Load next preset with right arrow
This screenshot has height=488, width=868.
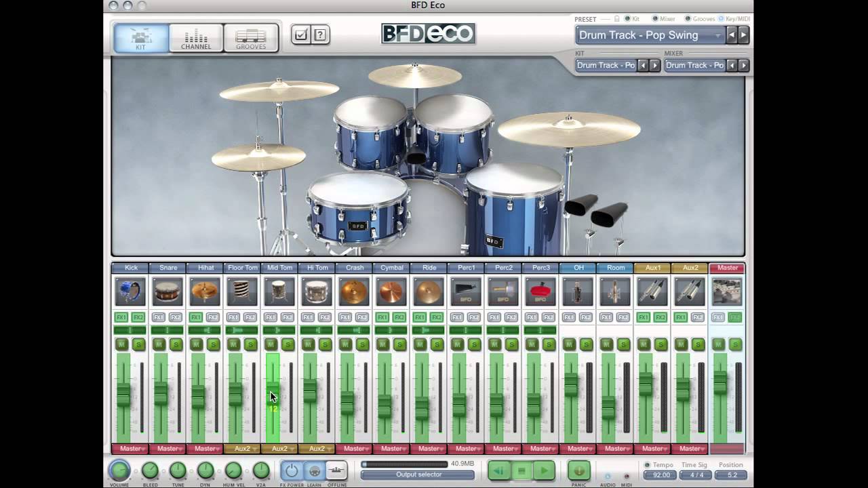(743, 35)
